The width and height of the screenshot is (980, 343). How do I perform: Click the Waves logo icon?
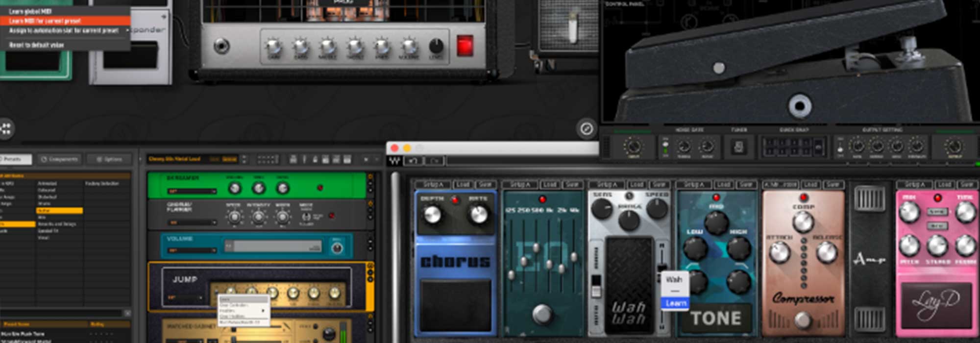pyautogui.click(x=394, y=161)
